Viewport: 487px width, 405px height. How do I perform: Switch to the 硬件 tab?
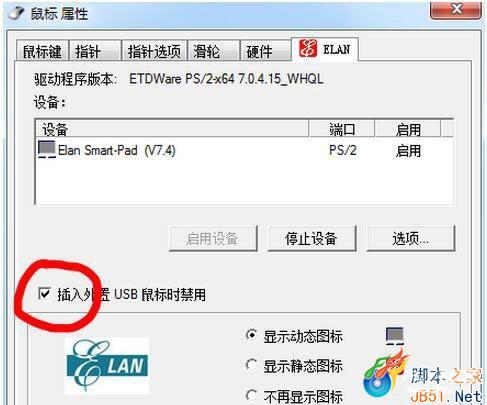pyautogui.click(x=266, y=51)
